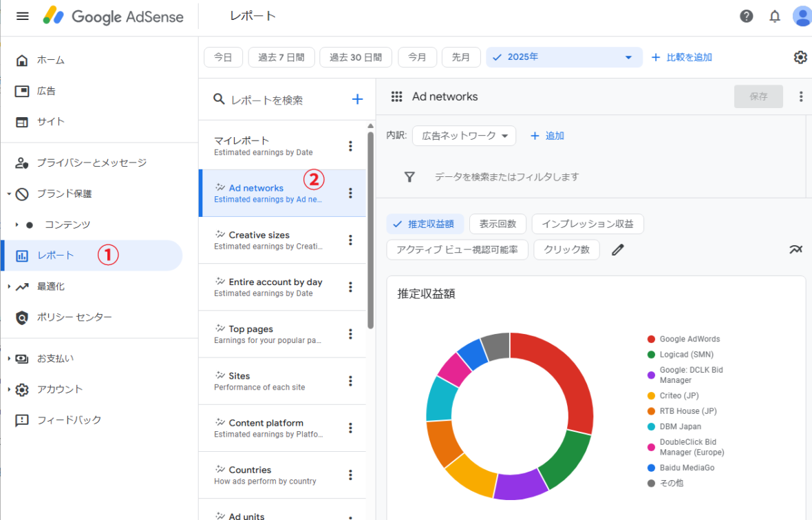Screen dimensions: 812x520
Task: Toggle アクティブ ビュー視認可能率 chip
Action: [458, 250]
